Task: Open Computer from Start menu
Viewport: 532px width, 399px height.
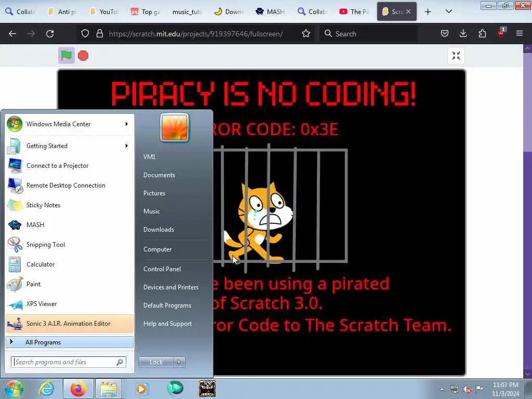Action: (157, 249)
